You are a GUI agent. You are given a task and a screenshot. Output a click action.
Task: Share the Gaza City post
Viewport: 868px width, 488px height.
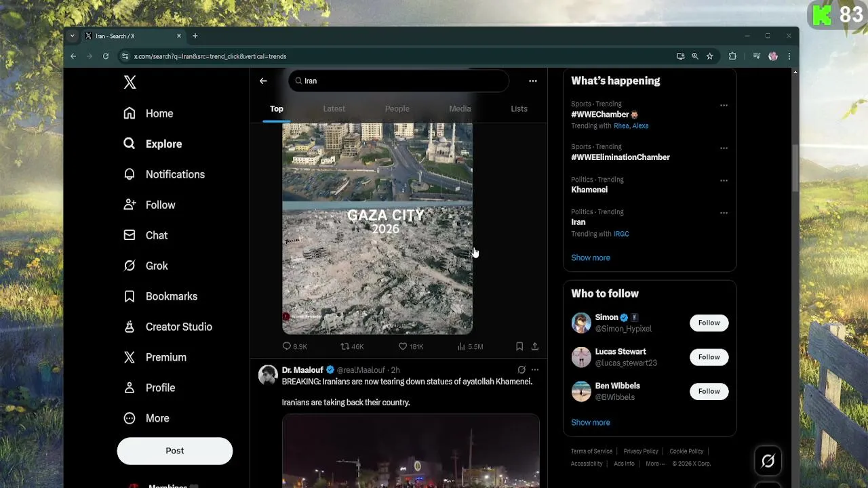point(535,346)
